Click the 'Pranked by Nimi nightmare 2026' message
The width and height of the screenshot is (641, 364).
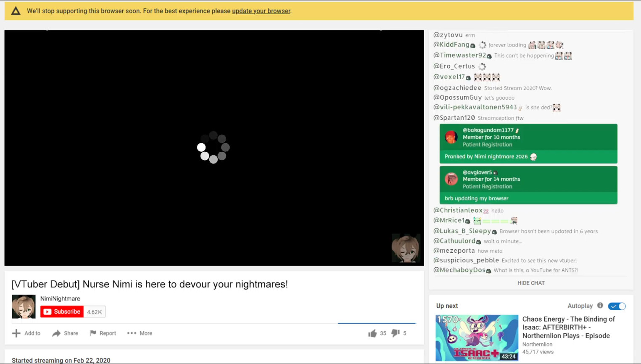pos(486,156)
